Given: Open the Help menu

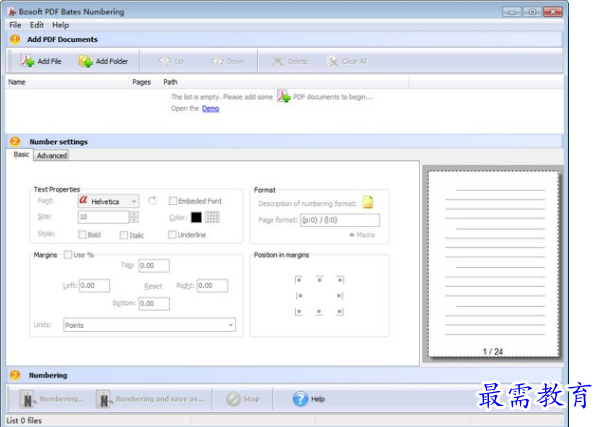Looking at the screenshot, I should coord(60,25).
